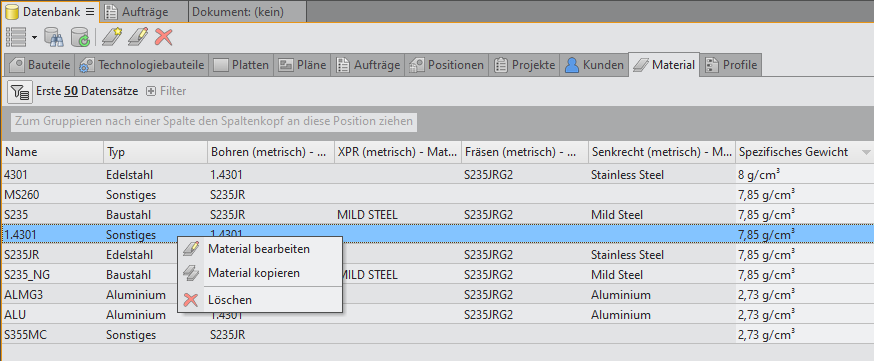This screenshot has height=361, width=874.
Task: Click Baustahl type in S235 row
Action: [x=128, y=214]
